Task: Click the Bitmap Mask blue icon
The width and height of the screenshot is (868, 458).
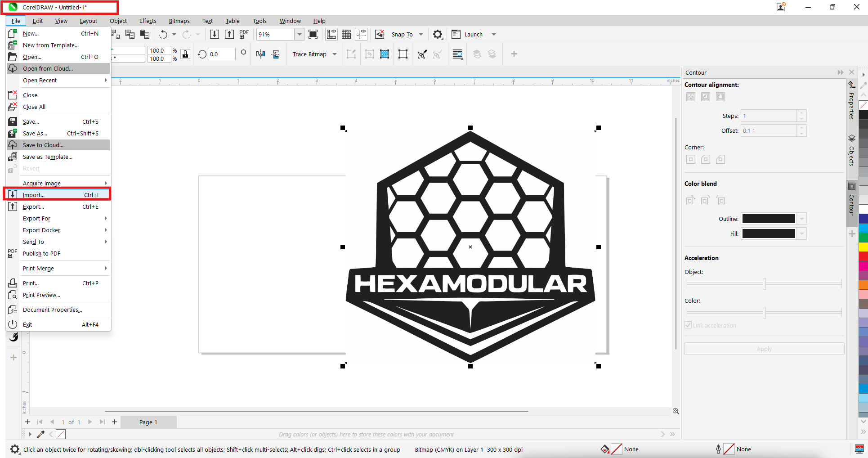Action: click(385, 54)
